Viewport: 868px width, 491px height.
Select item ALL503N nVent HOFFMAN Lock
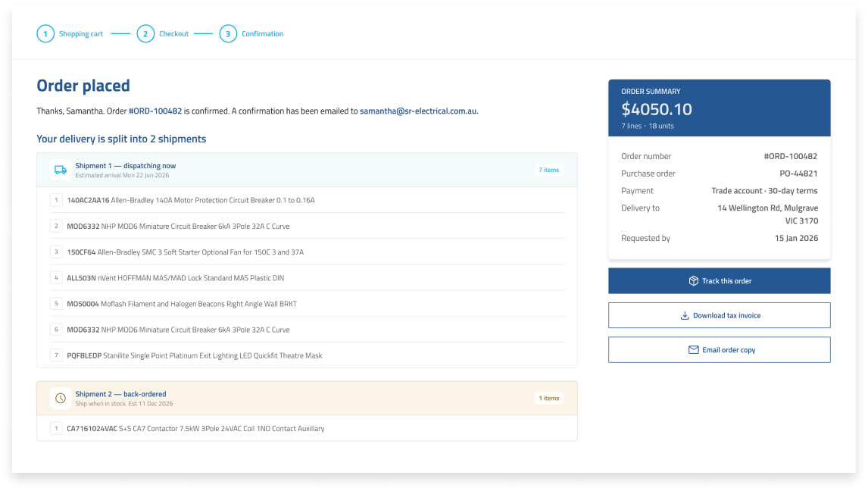point(307,278)
